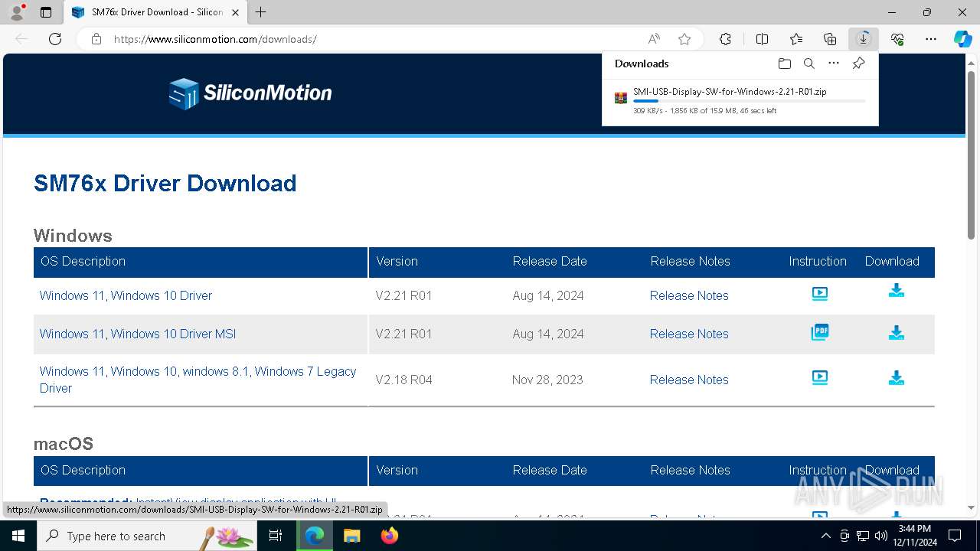Select the Nov 28, 2023 release date
This screenshot has width=980, height=551.
[547, 380]
